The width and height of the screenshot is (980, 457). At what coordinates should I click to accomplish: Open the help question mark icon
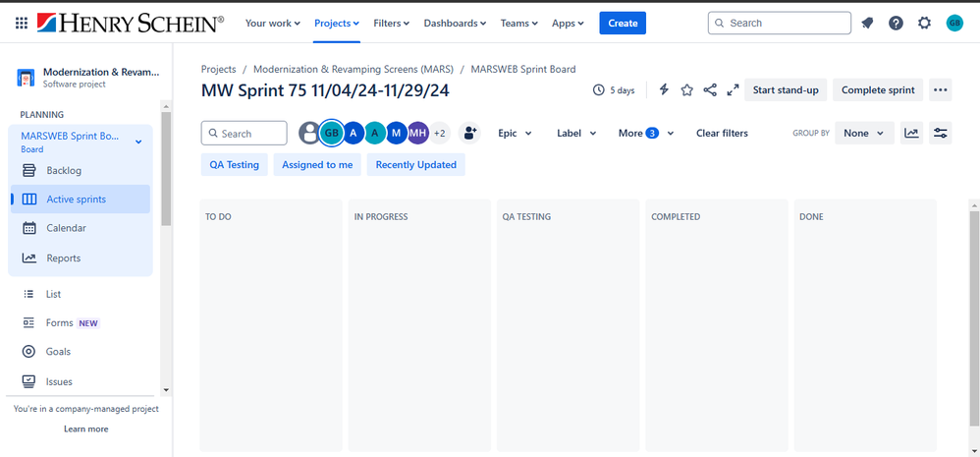point(896,24)
